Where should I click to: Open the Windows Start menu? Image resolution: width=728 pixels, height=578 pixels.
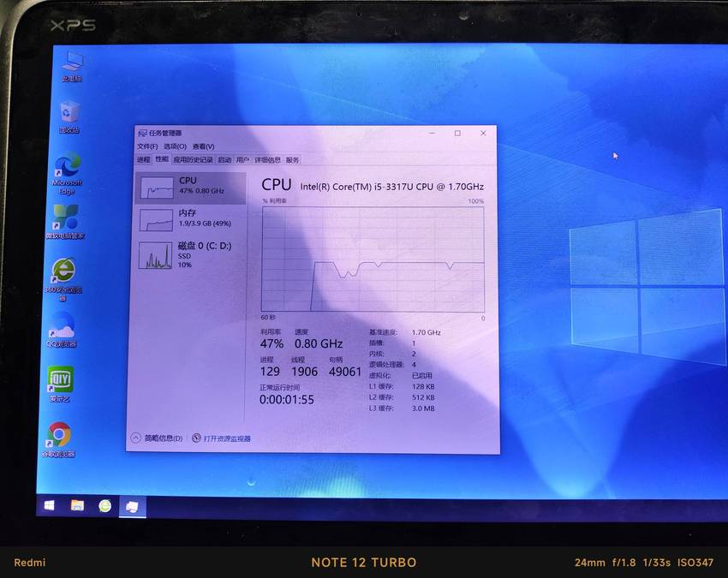click(x=49, y=505)
